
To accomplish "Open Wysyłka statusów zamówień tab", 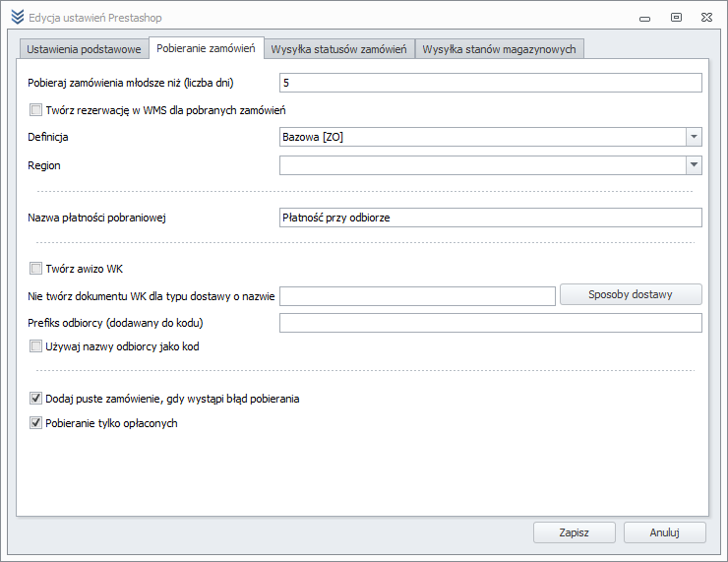I will point(339,49).
